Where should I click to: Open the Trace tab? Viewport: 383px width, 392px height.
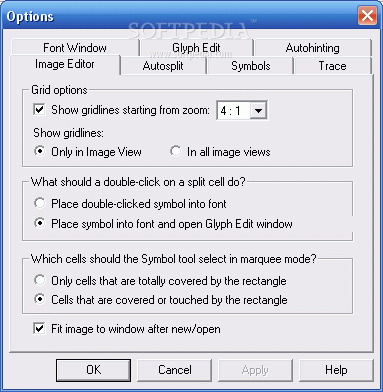coord(332,66)
